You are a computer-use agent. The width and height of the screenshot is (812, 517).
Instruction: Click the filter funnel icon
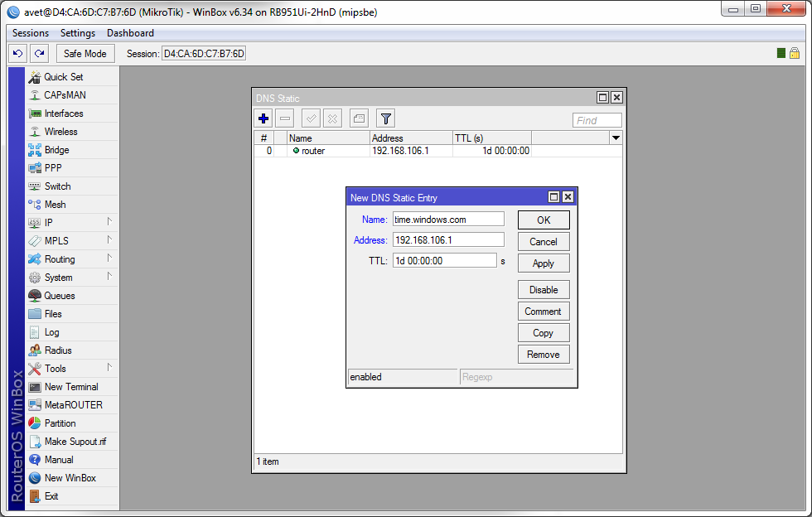(x=385, y=118)
